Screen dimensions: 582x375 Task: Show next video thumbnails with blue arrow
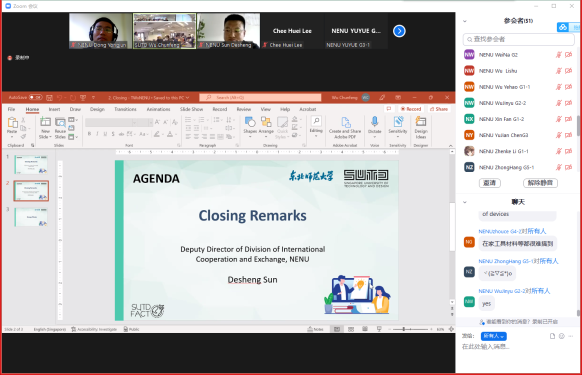[399, 31]
